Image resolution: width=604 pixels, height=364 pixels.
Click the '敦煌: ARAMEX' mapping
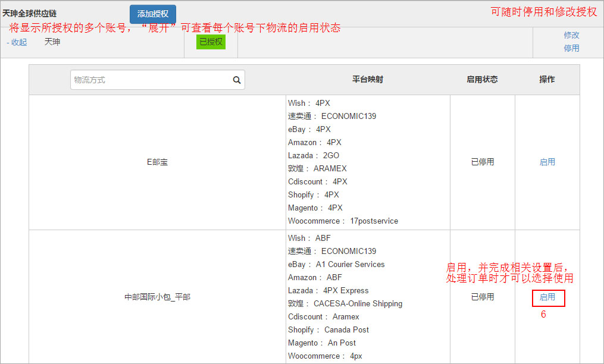point(317,168)
